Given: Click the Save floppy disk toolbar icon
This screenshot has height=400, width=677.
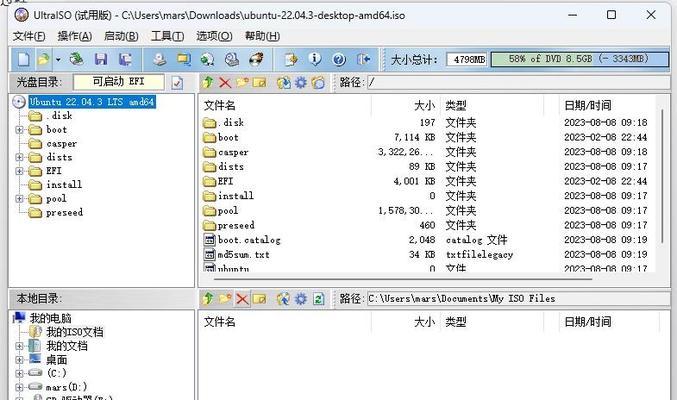Looking at the screenshot, I should tap(101, 59).
